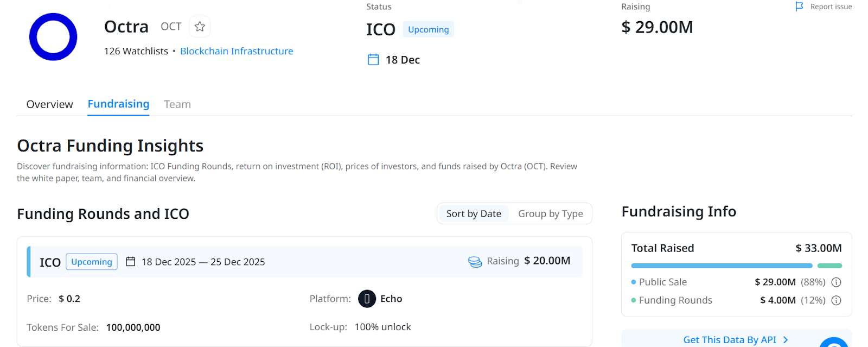
Task: Click the blue Public Sale progress bar segment
Action: click(x=722, y=266)
